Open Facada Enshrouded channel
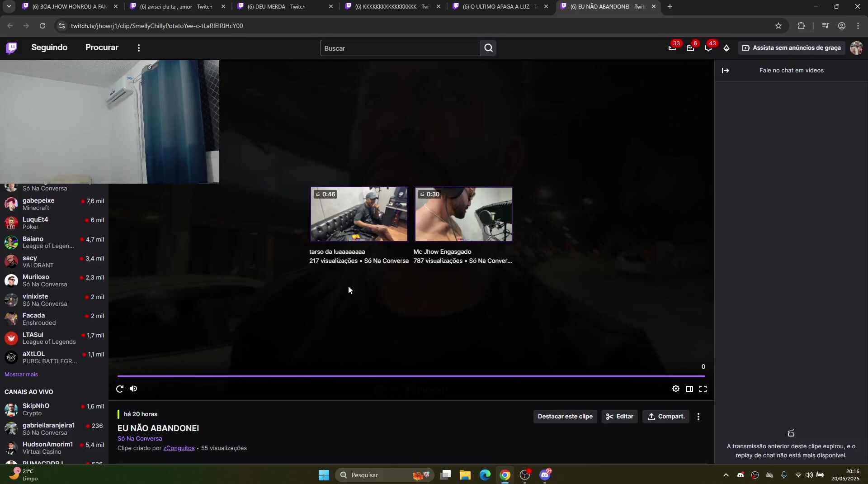 pos(54,319)
